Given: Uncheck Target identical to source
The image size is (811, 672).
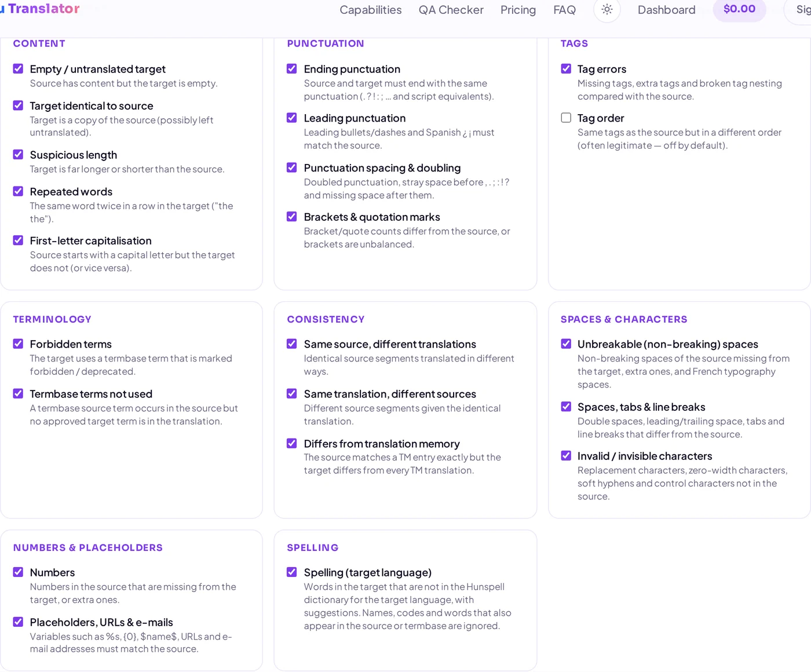Looking at the screenshot, I should pyautogui.click(x=18, y=105).
